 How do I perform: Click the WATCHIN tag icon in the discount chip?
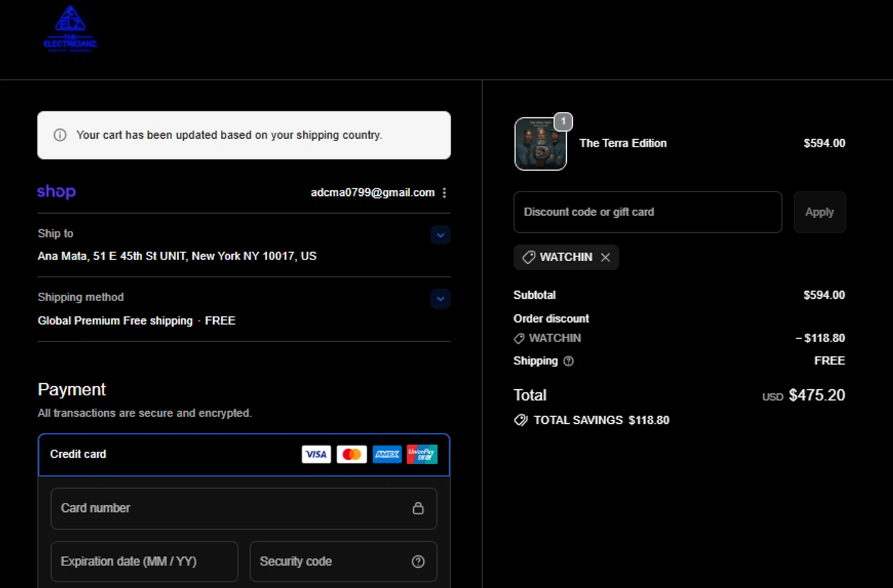click(x=529, y=257)
